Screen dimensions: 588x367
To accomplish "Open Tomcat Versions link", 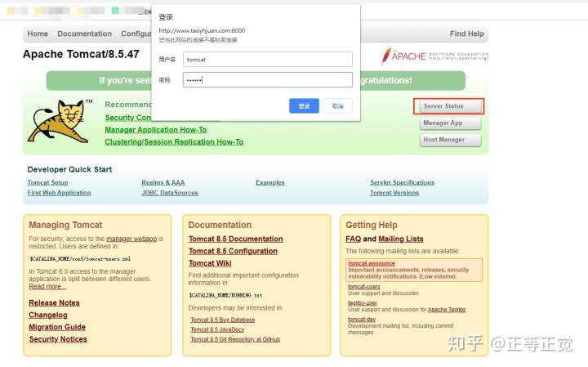I will coord(394,193).
